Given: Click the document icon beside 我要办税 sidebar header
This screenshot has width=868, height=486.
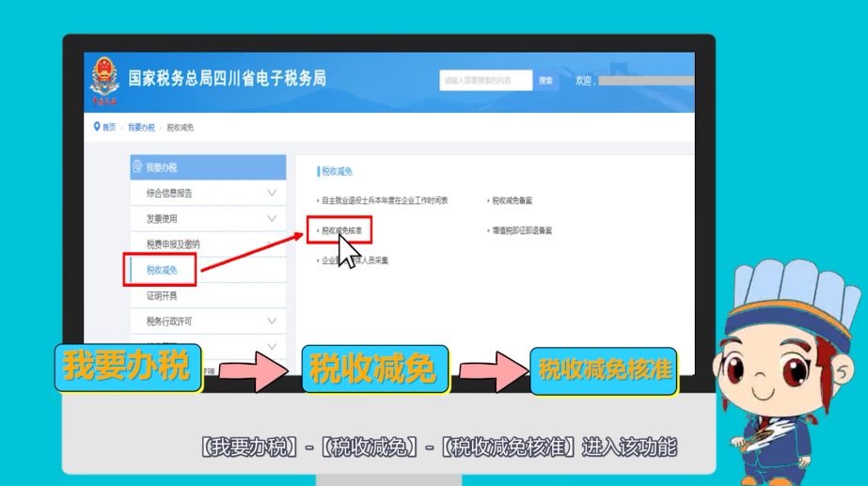Looking at the screenshot, I should coord(137,166).
